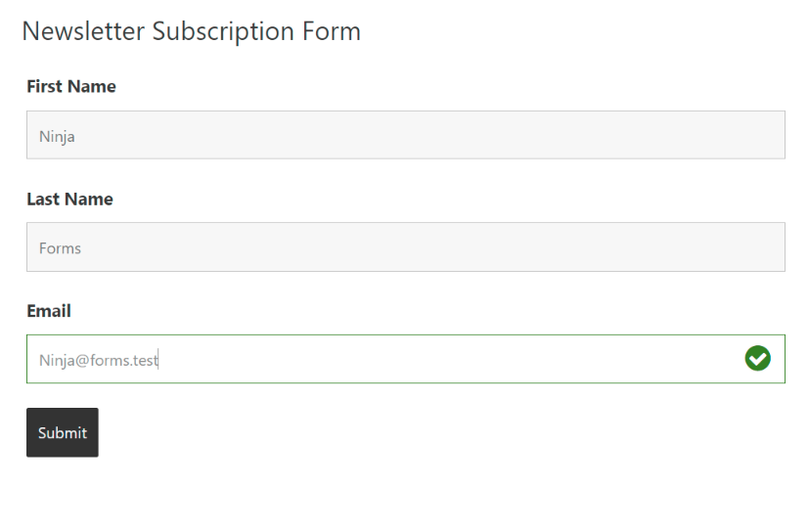This screenshot has width=809, height=532.
Task: Click the Newsletter Subscription Form heading
Action: (192, 32)
